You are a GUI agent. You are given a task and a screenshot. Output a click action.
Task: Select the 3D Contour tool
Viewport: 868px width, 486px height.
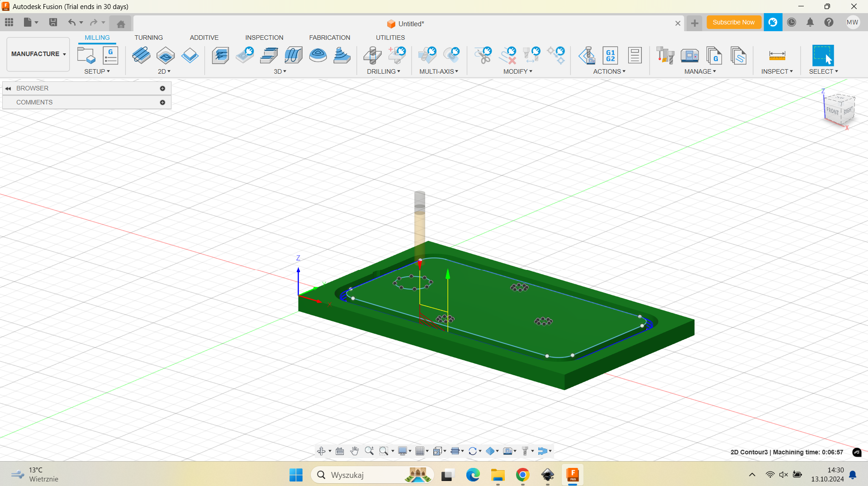[x=342, y=56]
